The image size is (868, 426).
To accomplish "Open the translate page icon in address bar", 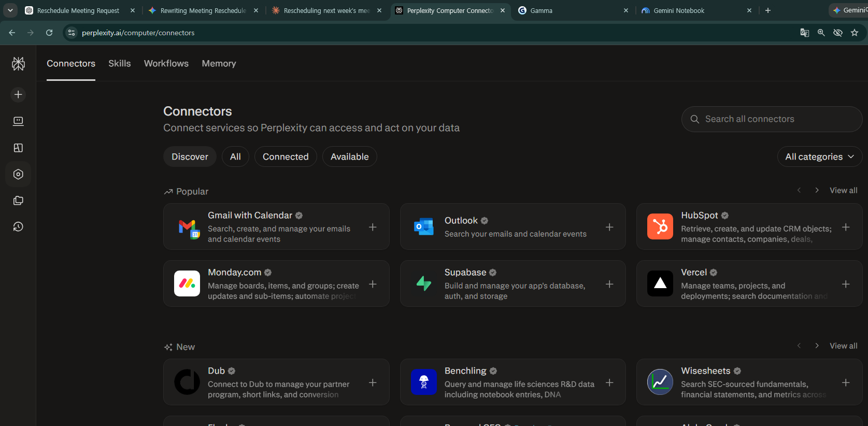I will (805, 33).
